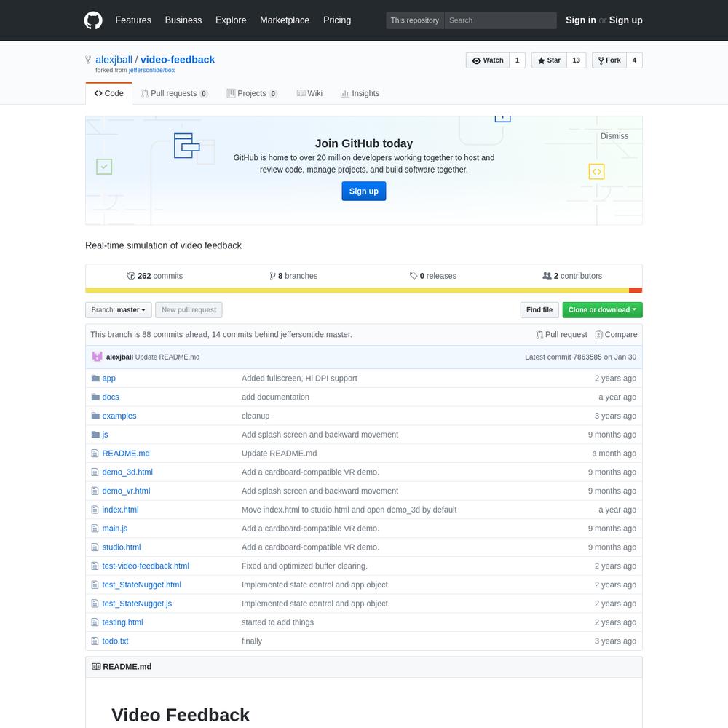
Task: Click the 'Update README.md' latest commit message
Action: click(167, 357)
